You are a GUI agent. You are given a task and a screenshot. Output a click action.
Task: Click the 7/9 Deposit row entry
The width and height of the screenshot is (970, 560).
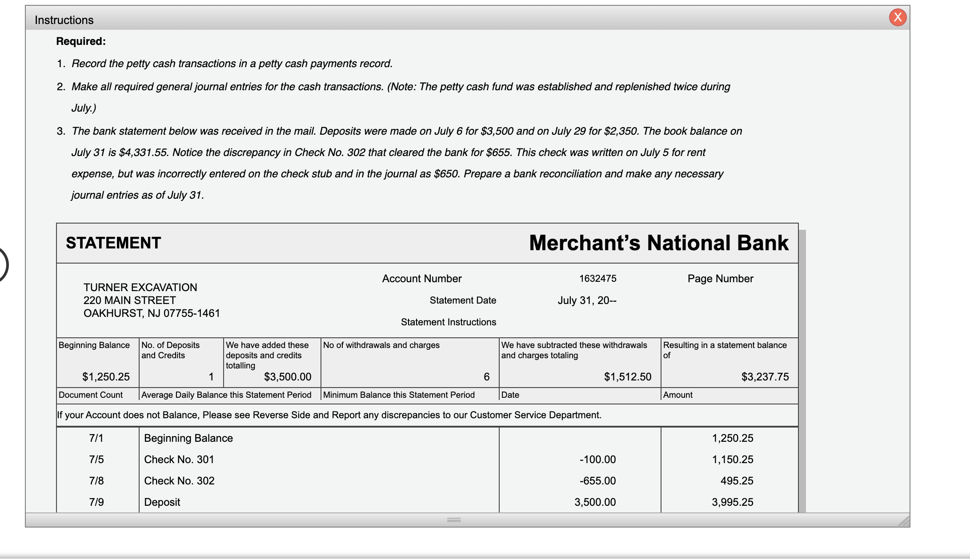(162, 502)
